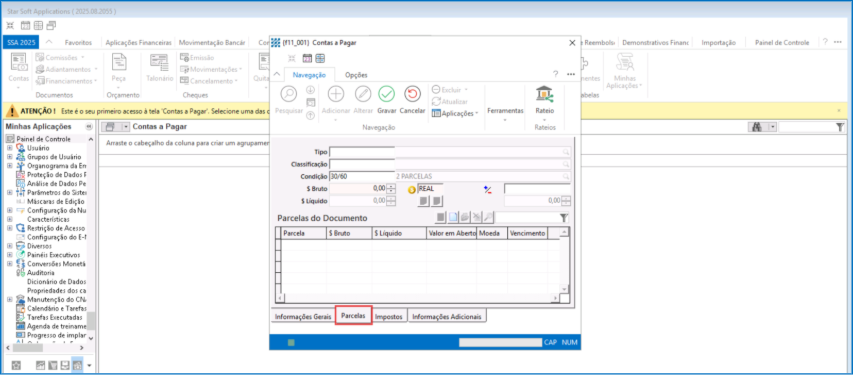Open the Informações Gerais tab
853x375 pixels.
click(303, 316)
